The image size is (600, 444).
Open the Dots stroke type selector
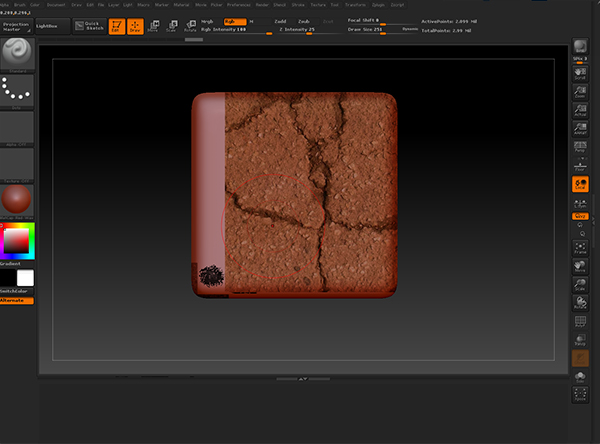click(17, 92)
